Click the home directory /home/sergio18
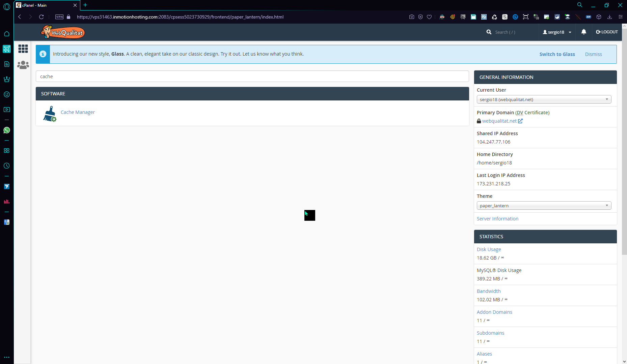The width and height of the screenshot is (627, 364). coord(494,163)
